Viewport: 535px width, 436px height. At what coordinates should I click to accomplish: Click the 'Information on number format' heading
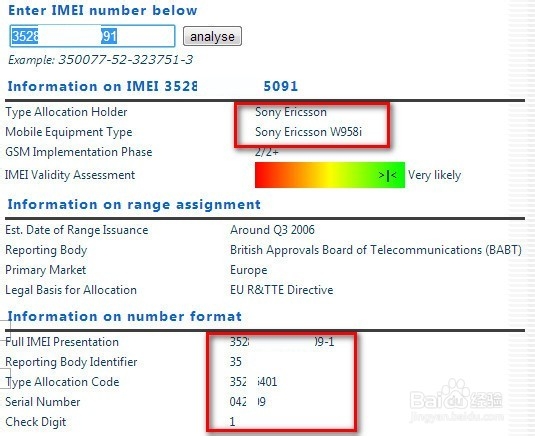pos(125,316)
